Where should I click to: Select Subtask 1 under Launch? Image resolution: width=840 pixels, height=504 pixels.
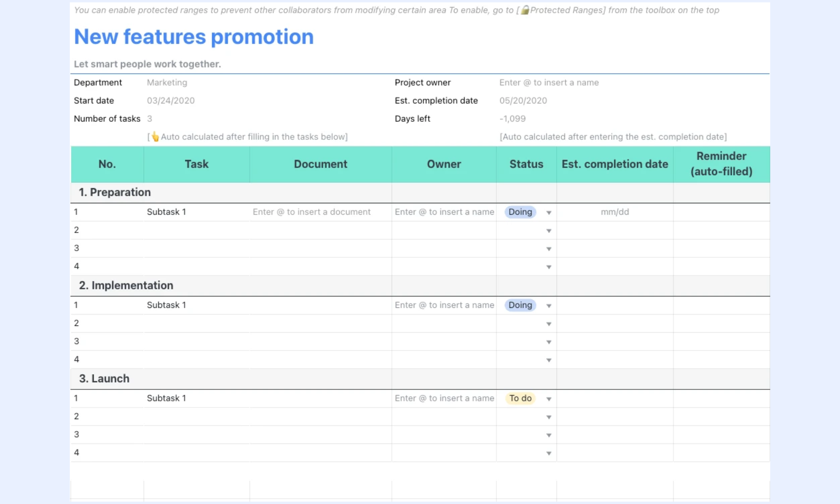pos(166,398)
